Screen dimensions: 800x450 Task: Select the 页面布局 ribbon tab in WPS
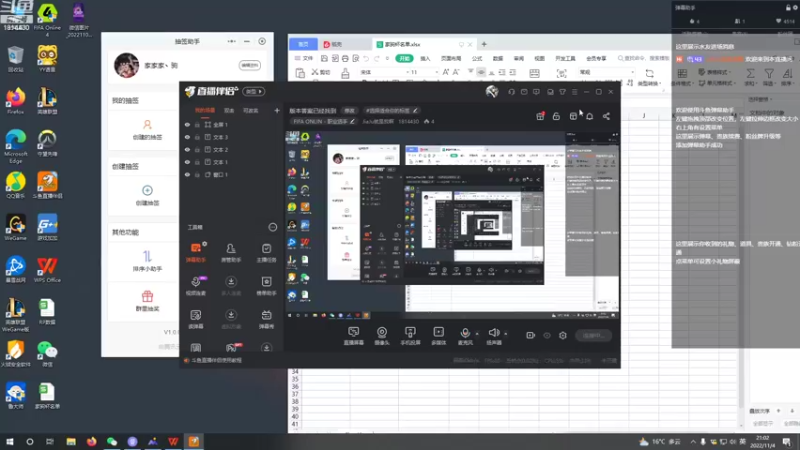(x=451, y=59)
